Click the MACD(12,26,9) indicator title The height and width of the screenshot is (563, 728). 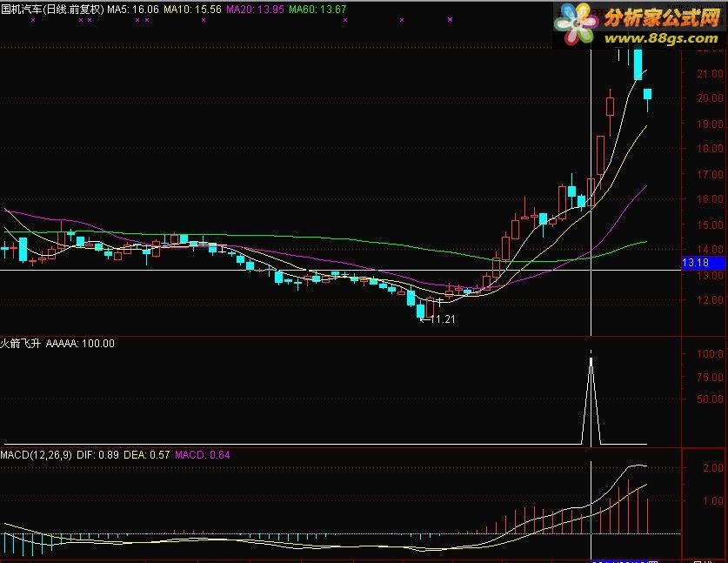[x=37, y=455]
